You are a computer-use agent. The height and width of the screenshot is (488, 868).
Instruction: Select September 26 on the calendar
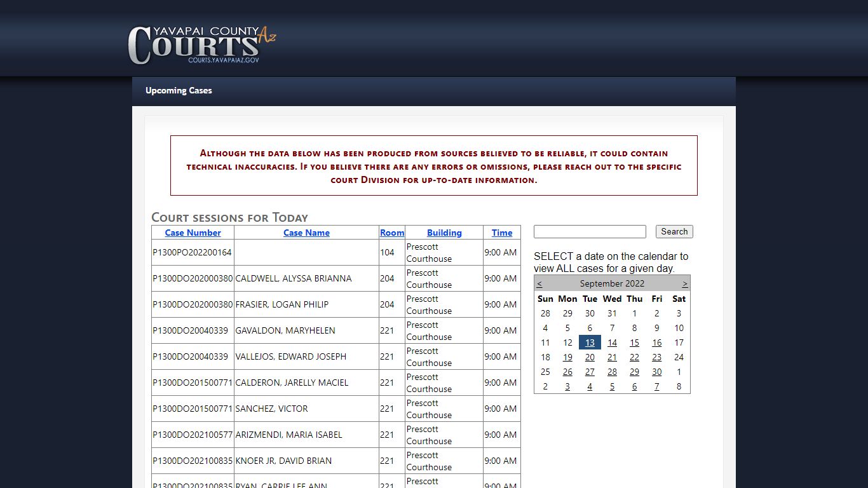coord(567,372)
